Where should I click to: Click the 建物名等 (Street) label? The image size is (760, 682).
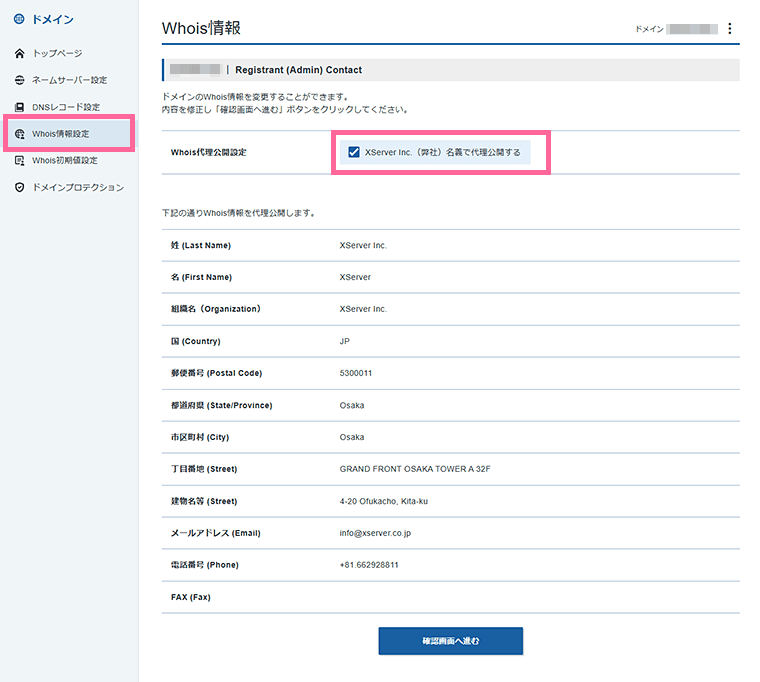(204, 501)
